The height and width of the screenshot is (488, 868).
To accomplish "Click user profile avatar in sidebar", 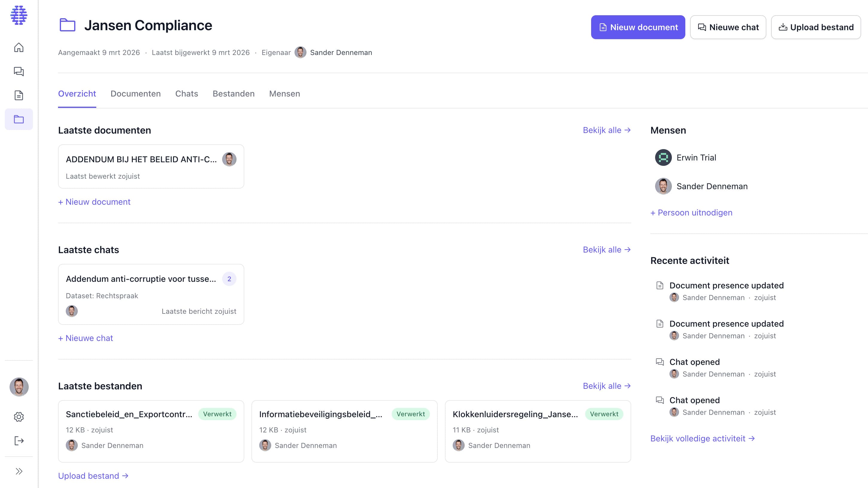I will point(19,387).
